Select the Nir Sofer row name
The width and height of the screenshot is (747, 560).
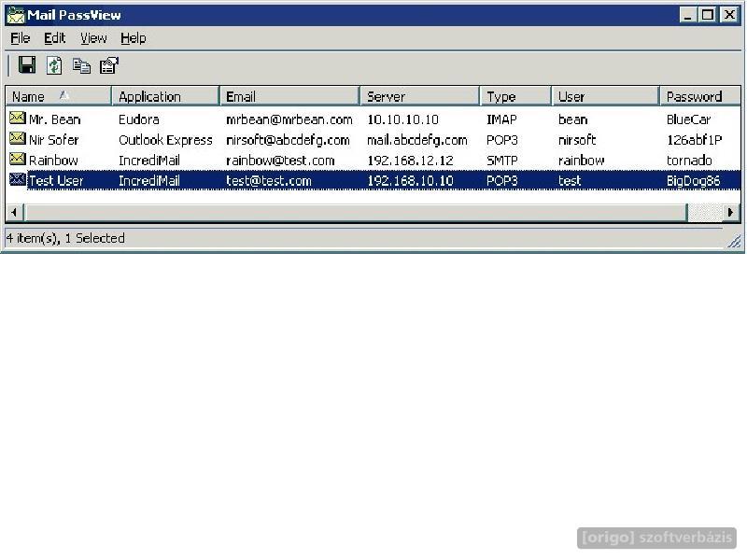(54, 140)
